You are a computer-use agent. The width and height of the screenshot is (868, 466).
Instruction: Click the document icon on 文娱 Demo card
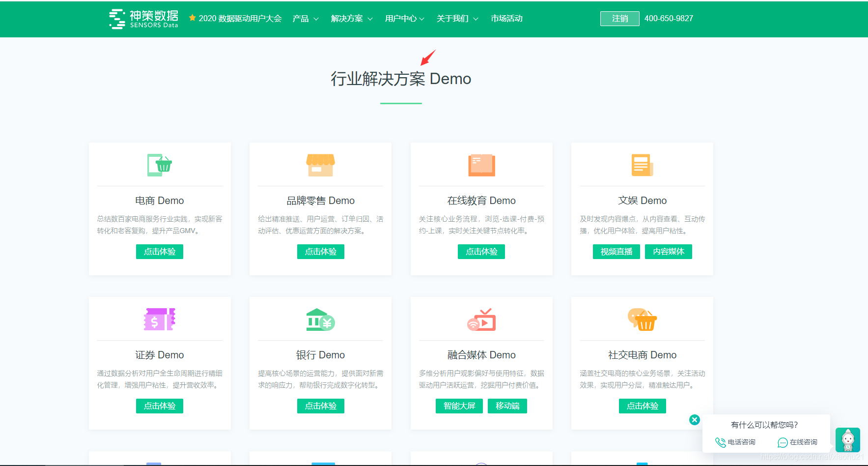coord(642,165)
